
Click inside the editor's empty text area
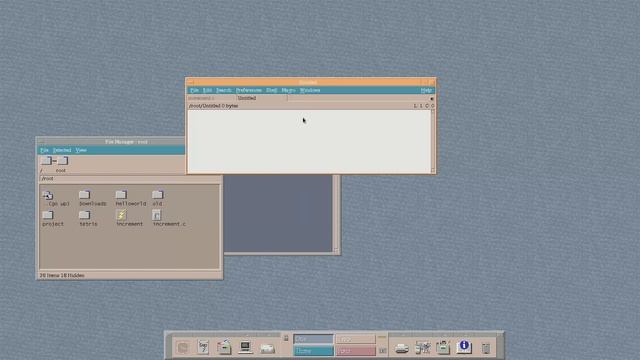tap(309, 141)
